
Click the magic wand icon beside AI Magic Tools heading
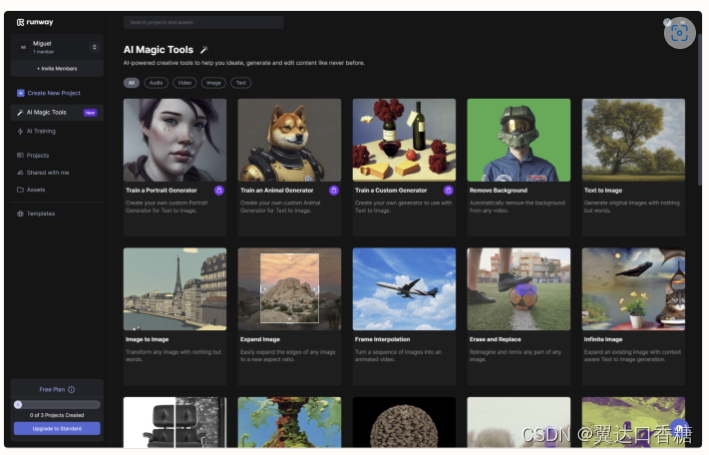pos(204,50)
